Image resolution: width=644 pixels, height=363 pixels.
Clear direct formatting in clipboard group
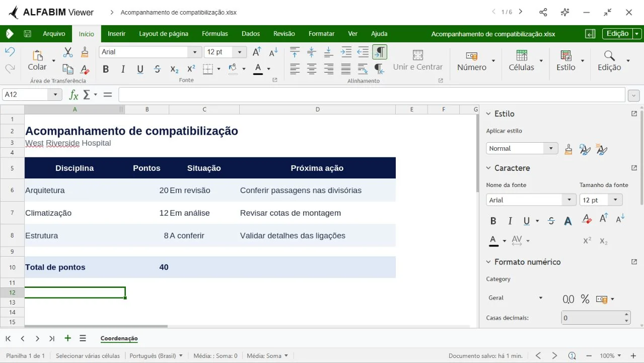tap(85, 69)
